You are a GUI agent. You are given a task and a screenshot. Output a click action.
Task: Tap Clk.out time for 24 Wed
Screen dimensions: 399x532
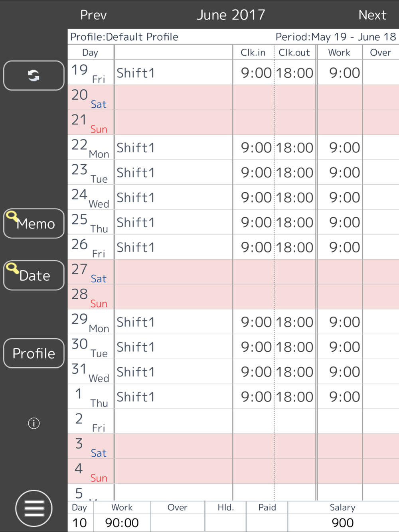[295, 197]
